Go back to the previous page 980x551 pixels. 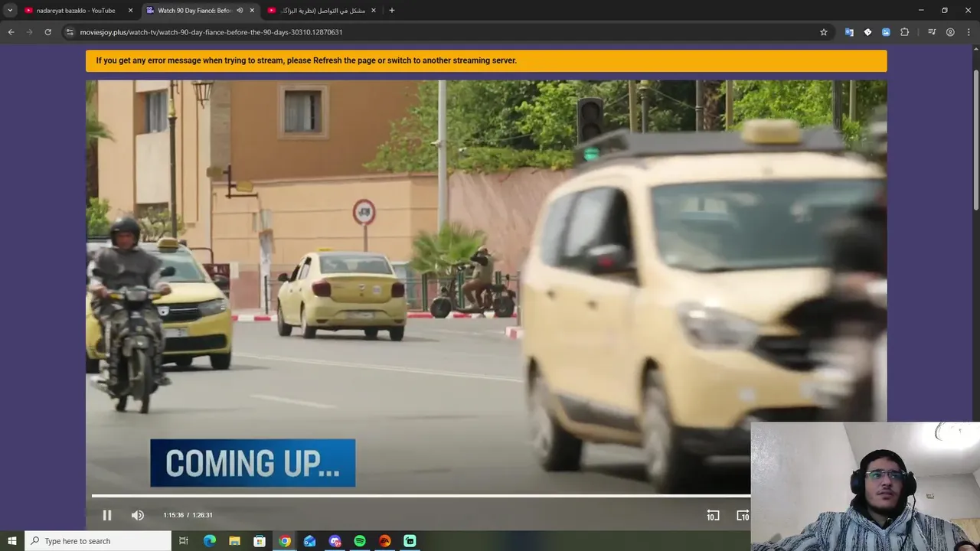pyautogui.click(x=11, y=32)
